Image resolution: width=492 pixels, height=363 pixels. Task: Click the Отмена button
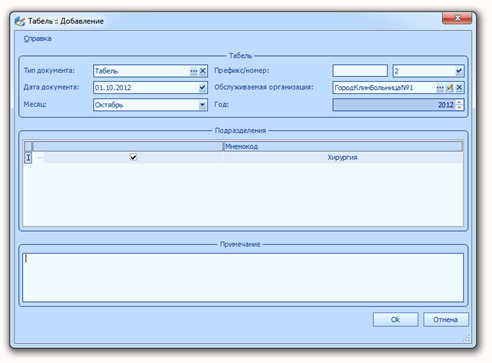pos(446,320)
